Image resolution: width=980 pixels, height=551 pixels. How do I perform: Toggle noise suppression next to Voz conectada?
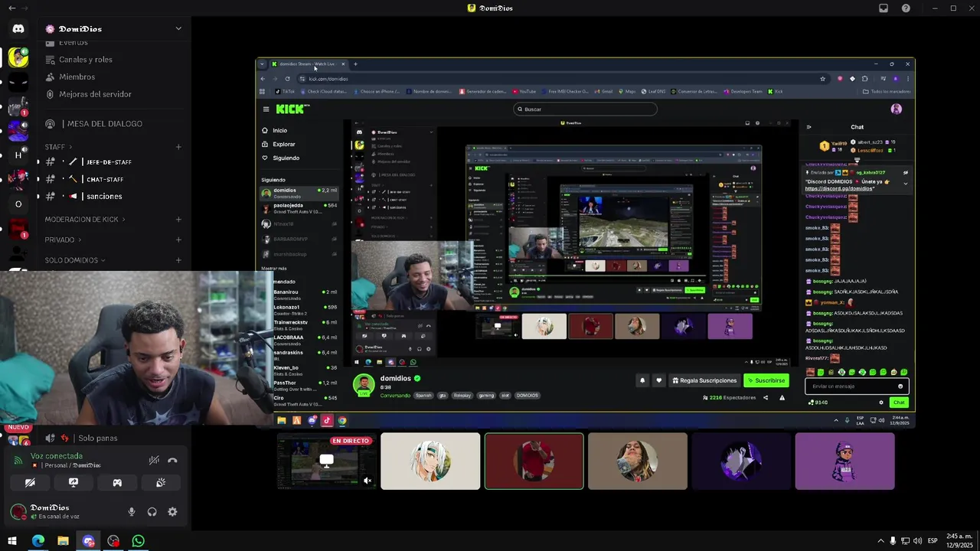point(154,460)
